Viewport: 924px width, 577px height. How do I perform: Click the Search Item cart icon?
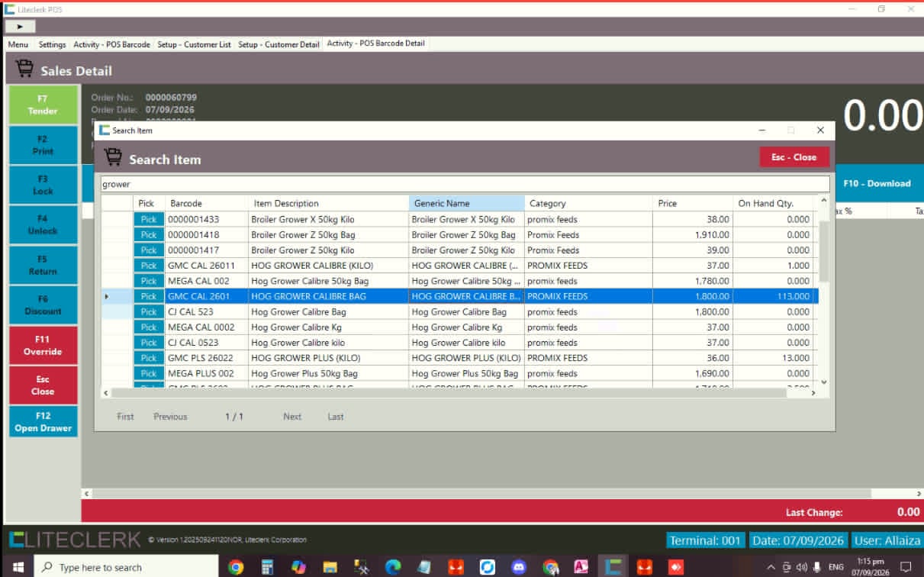click(x=113, y=157)
